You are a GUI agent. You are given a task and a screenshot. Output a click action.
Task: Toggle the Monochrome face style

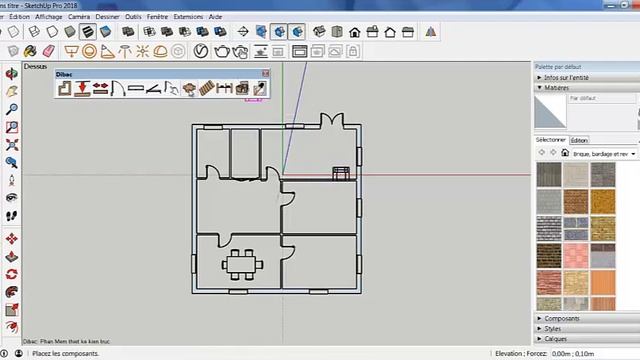coord(105,31)
